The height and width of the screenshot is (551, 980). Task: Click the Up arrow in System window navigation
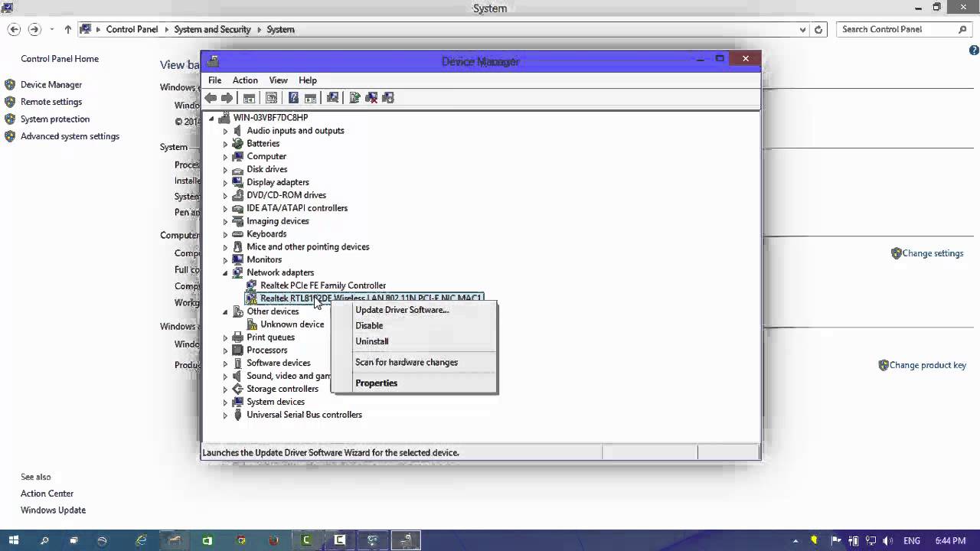pos(68,29)
